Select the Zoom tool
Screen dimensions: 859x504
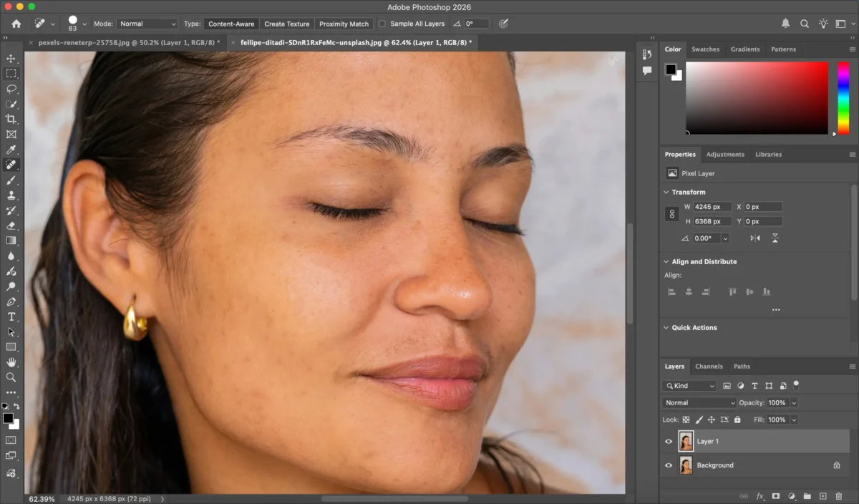coord(11,377)
